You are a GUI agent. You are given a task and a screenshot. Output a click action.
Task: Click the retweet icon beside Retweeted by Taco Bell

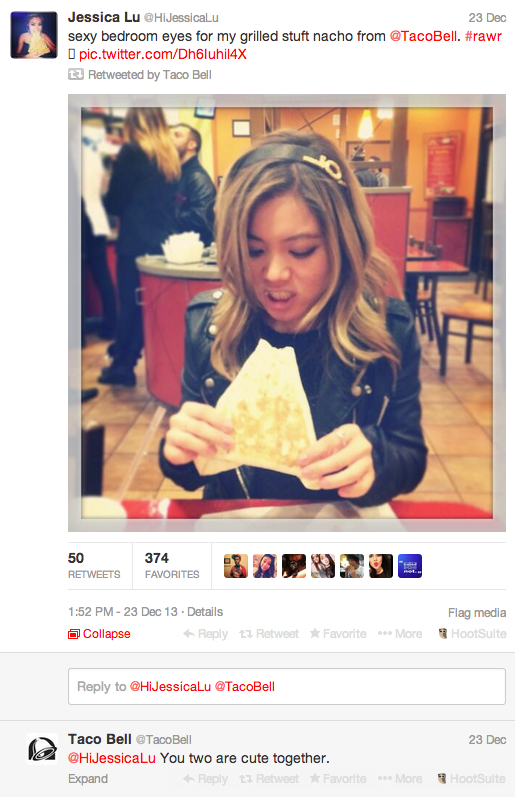point(76,75)
